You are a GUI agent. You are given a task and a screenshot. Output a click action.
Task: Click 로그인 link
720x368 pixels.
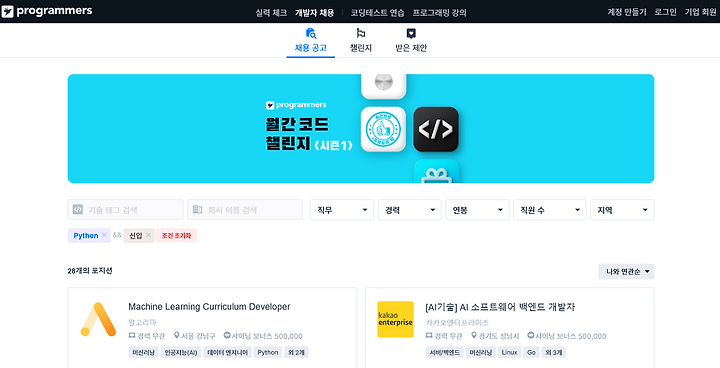[x=665, y=12]
